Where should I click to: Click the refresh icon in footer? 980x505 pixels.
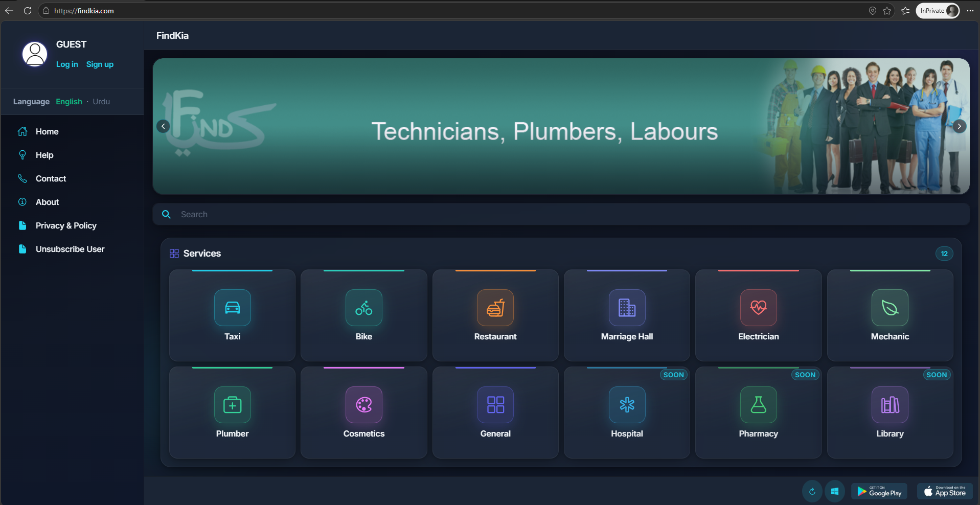[812, 492]
